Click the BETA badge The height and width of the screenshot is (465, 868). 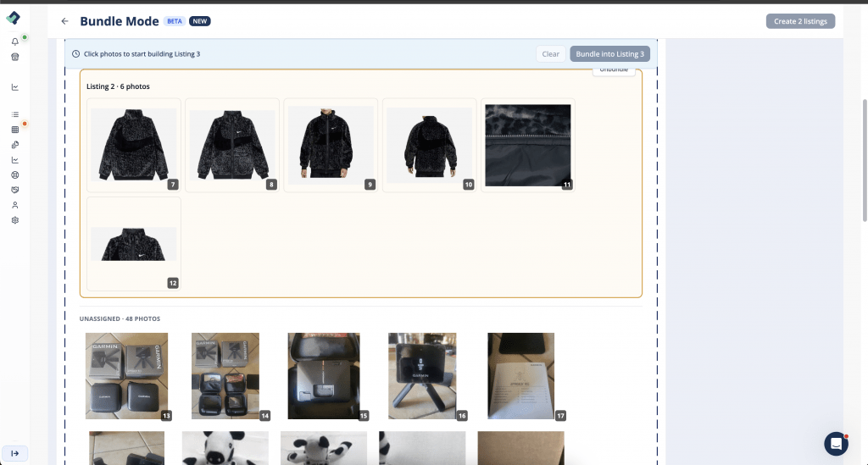(x=175, y=21)
